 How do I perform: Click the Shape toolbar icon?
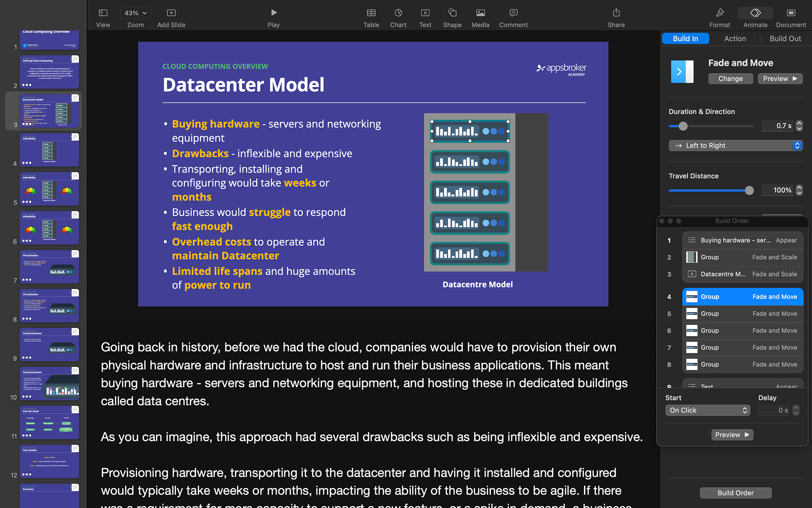[452, 13]
